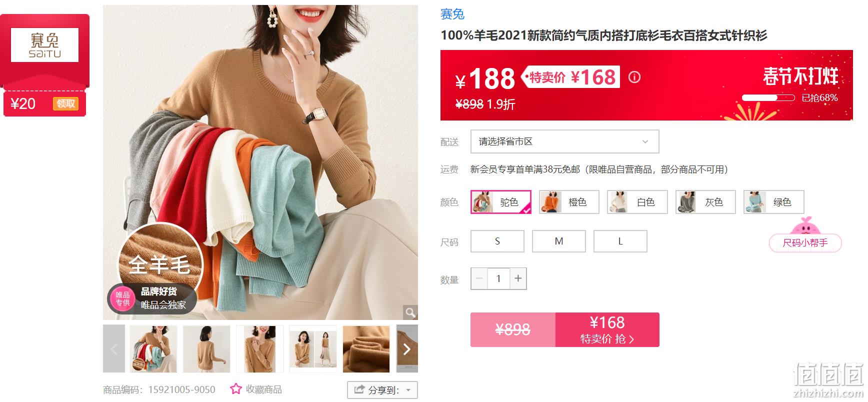Select the 橙色 color option
Viewport: 868px width, 402px height.
pos(569,202)
